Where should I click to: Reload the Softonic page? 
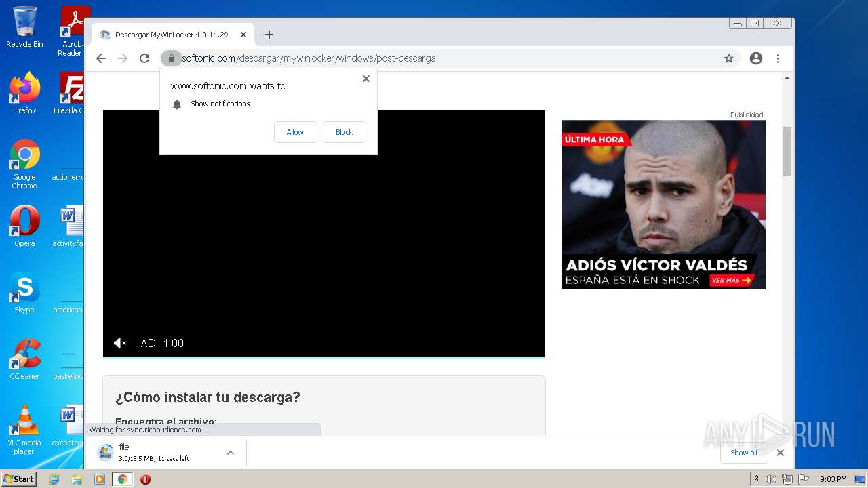144,58
